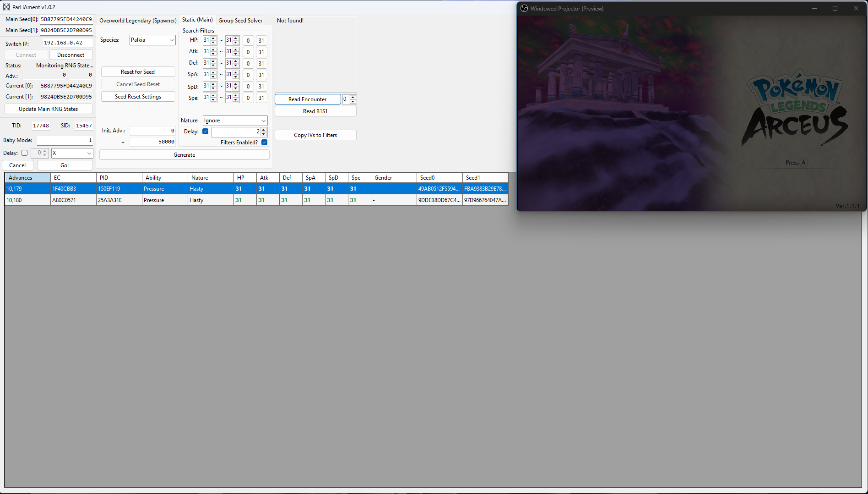This screenshot has width=868, height=494.
Task: Select result row with advances 10,180
Action: tap(256, 200)
